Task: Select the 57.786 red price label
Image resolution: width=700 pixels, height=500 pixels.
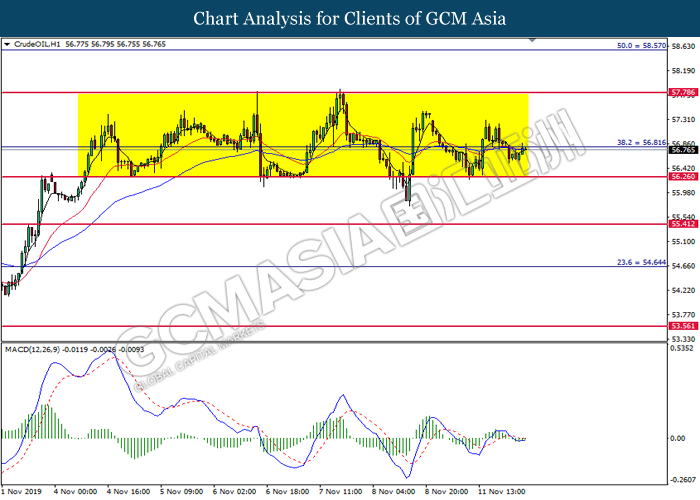Action: [x=683, y=93]
